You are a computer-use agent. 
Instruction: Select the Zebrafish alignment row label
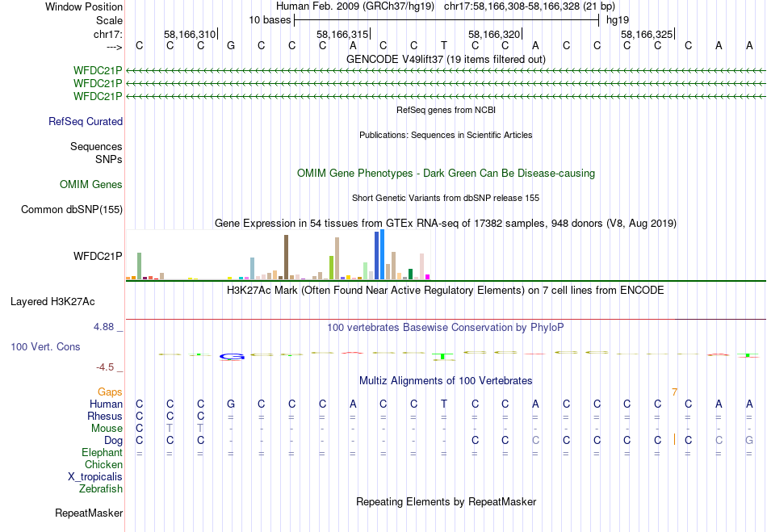coord(101,489)
